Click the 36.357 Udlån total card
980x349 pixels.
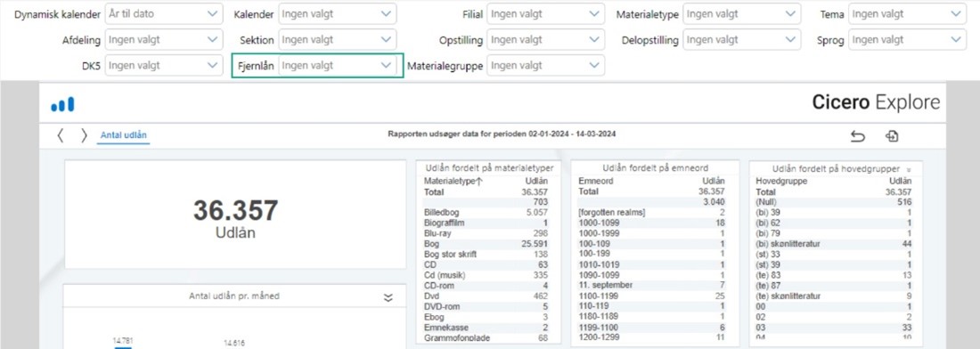[x=235, y=215]
